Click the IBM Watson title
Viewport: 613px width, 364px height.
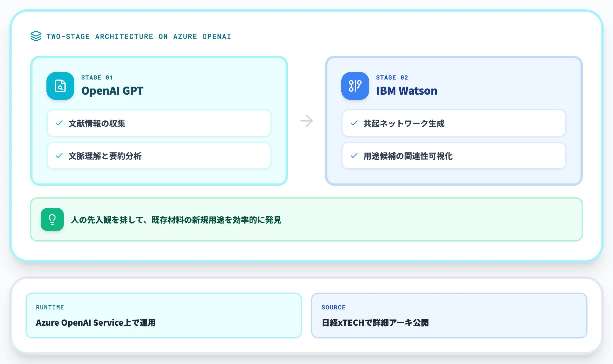tap(407, 91)
